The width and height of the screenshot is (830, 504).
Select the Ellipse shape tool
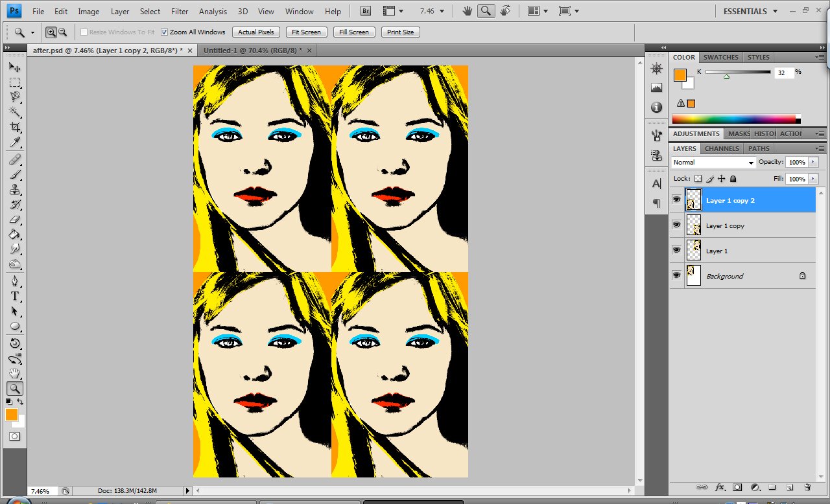click(x=14, y=326)
